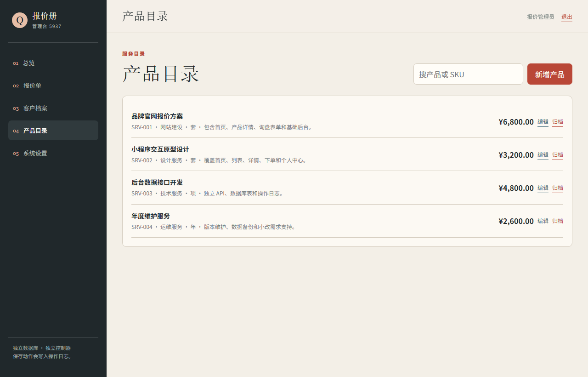
Task: Click the ¥2,600.00 price
Action: (x=516, y=221)
